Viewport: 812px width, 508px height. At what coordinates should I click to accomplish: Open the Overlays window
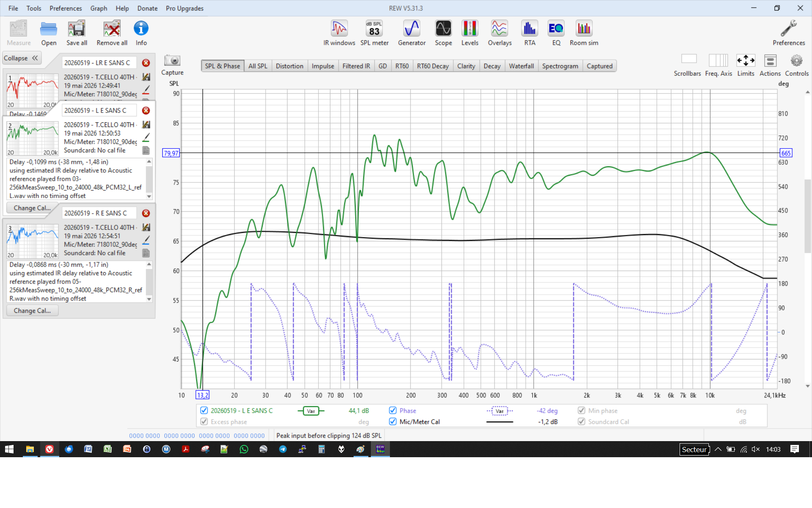point(499,33)
